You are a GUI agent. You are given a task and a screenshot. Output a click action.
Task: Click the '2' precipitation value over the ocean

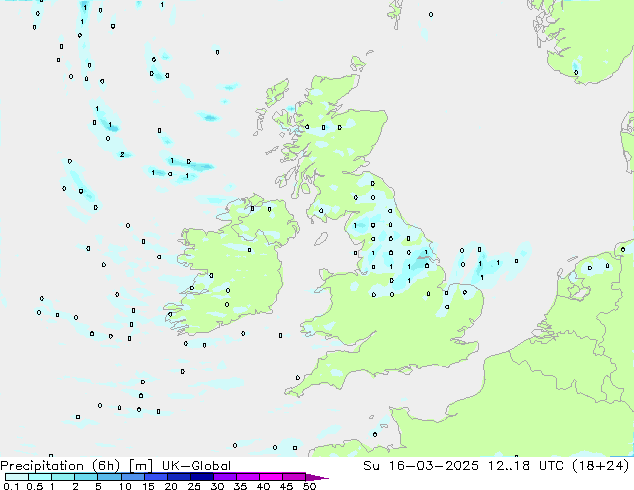click(122, 154)
